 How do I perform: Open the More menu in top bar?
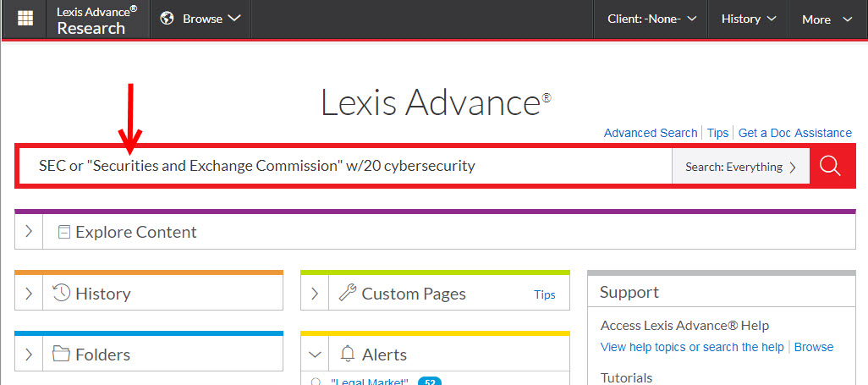pyautogui.click(x=827, y=19)
